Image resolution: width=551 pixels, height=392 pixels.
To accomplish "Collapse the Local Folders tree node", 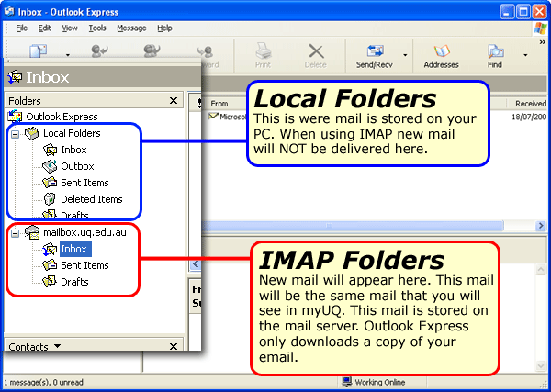I will point(16,133).
